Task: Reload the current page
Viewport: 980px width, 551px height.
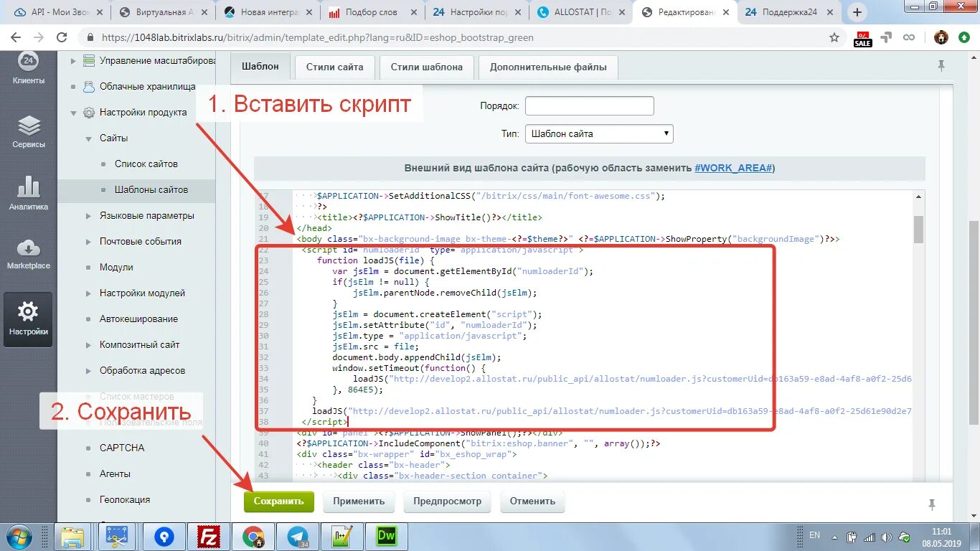Action: click(62, 38)
